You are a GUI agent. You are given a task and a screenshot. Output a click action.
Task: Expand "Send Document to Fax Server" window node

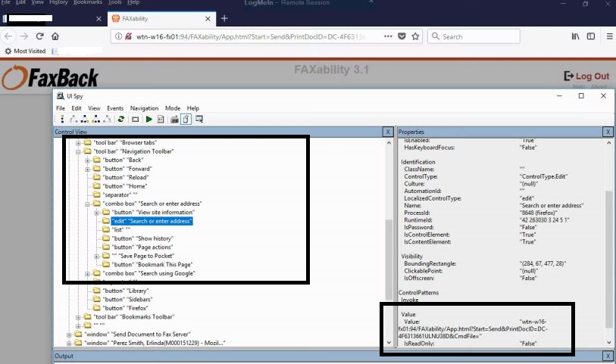[69, 334]
